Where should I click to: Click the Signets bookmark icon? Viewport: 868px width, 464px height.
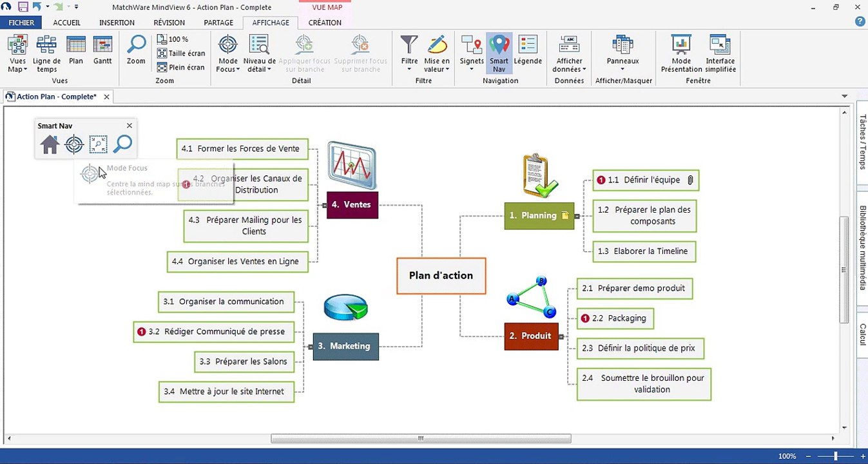(472, 44)
